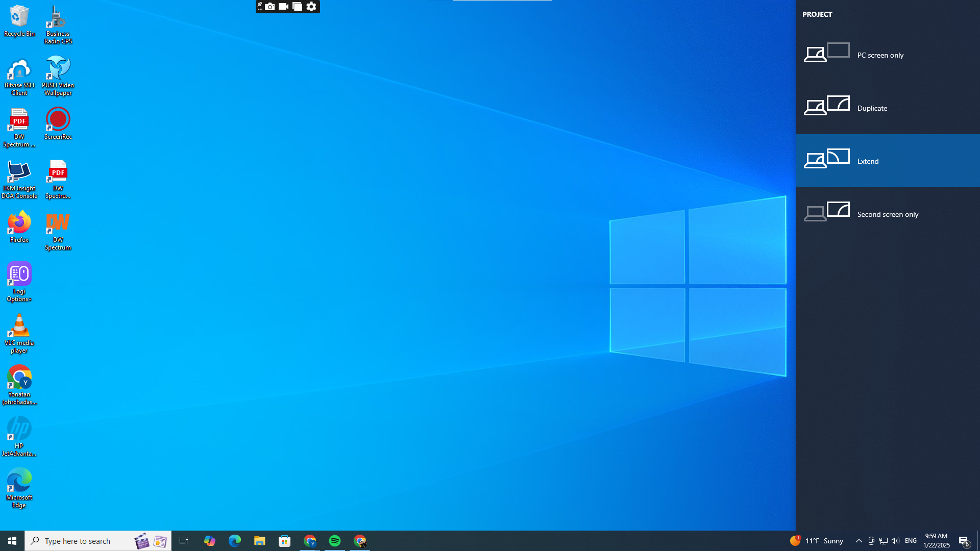Open the notification action center
Viewport: 980px width, 551px height.
coord(964,541)
